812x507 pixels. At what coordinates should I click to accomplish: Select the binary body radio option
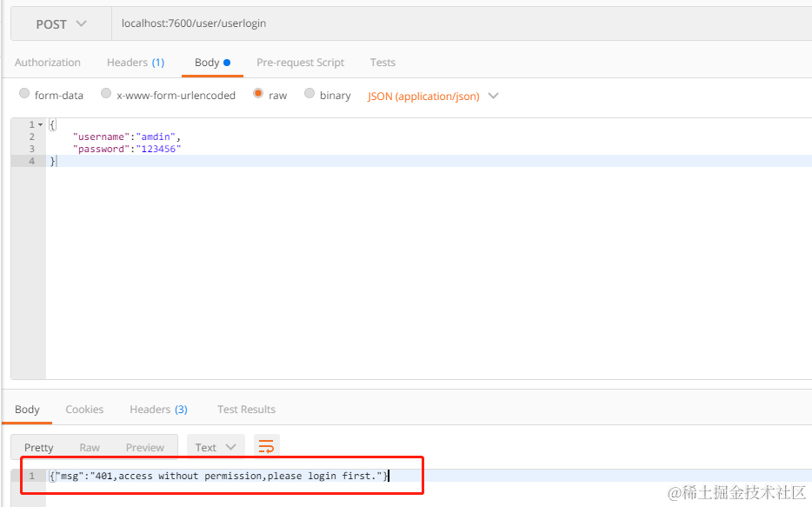pos(309,93)
